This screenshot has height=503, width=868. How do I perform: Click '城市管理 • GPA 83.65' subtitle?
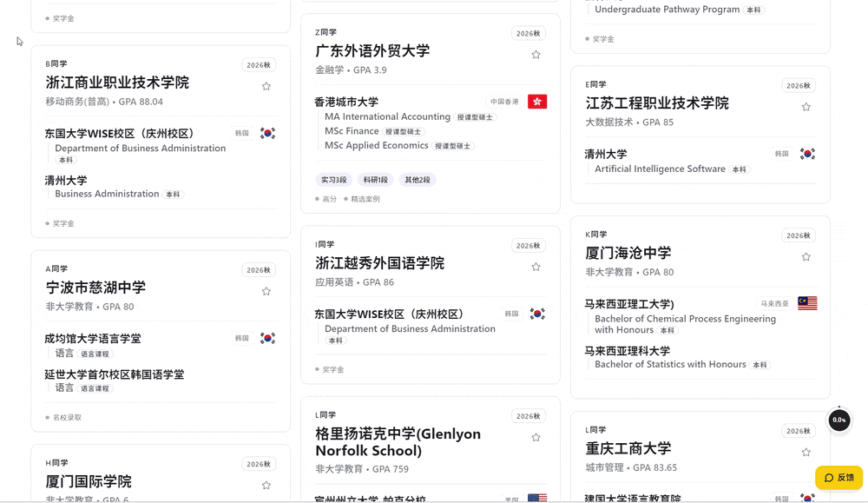pyautogui.click(x=631, y=467)
